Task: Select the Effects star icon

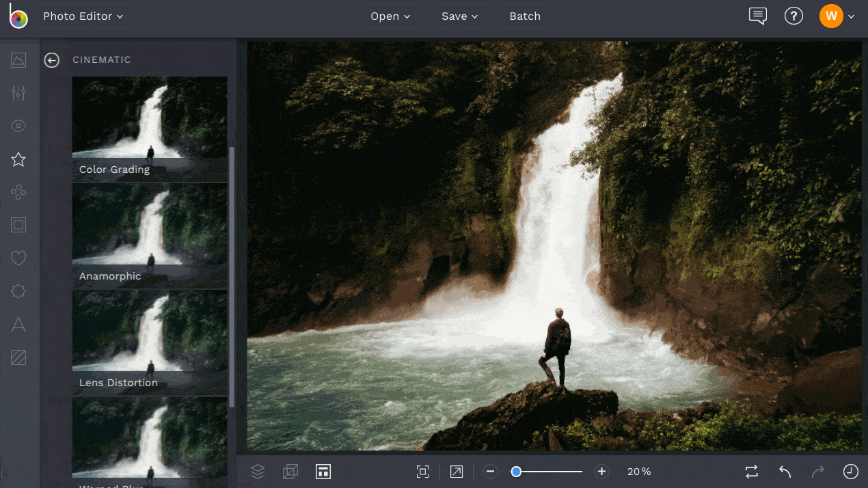Action: pos(18,159)
